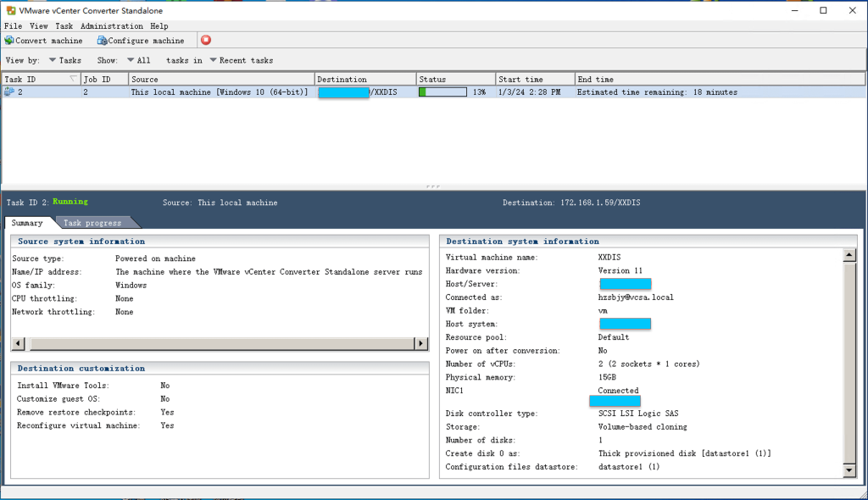Click the 'Running' task status label
This screenshot has height=500, width=868.
coord(70,202)
